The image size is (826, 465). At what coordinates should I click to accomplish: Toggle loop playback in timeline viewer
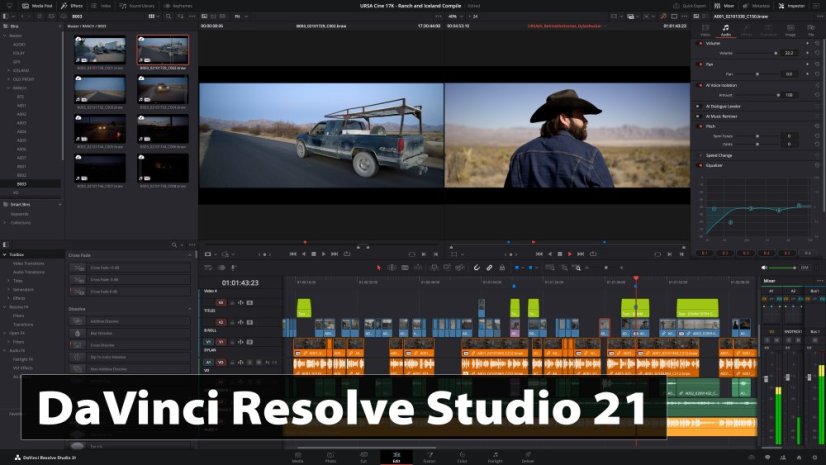tap(593, 254)
